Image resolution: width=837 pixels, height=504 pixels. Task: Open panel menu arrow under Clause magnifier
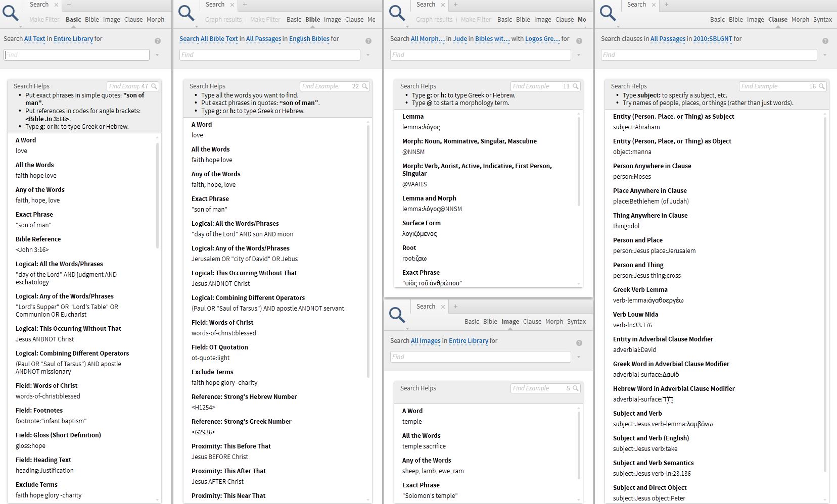(618, 26)
